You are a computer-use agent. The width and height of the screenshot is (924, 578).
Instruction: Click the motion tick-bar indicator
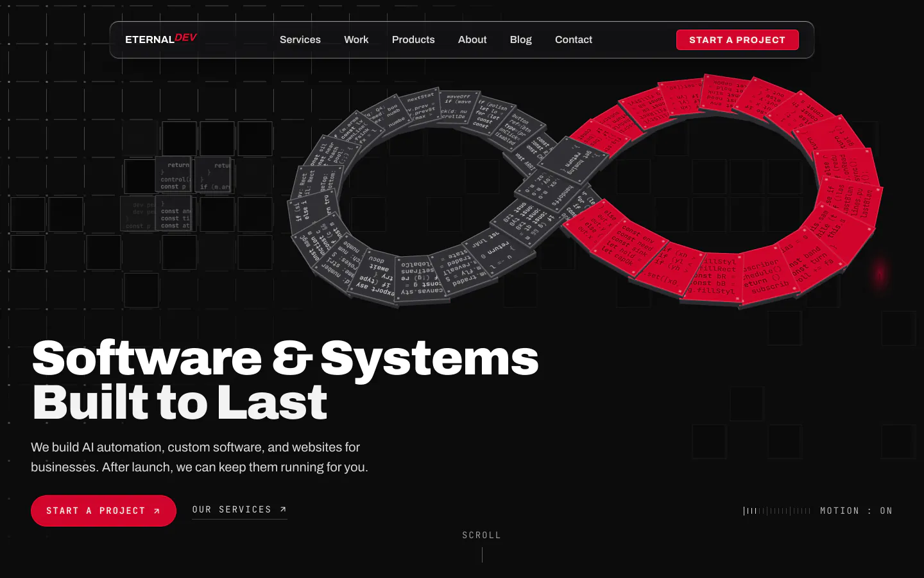click(777, 511)
